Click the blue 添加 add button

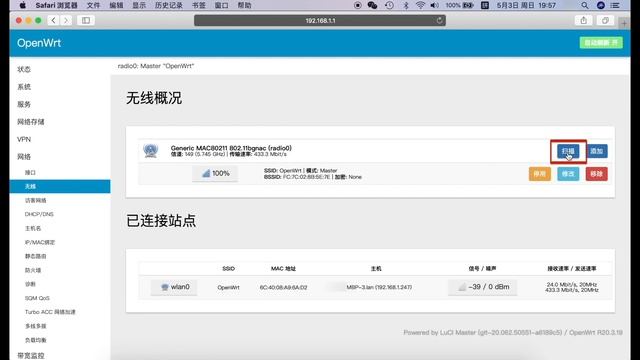tap(597, 151)
